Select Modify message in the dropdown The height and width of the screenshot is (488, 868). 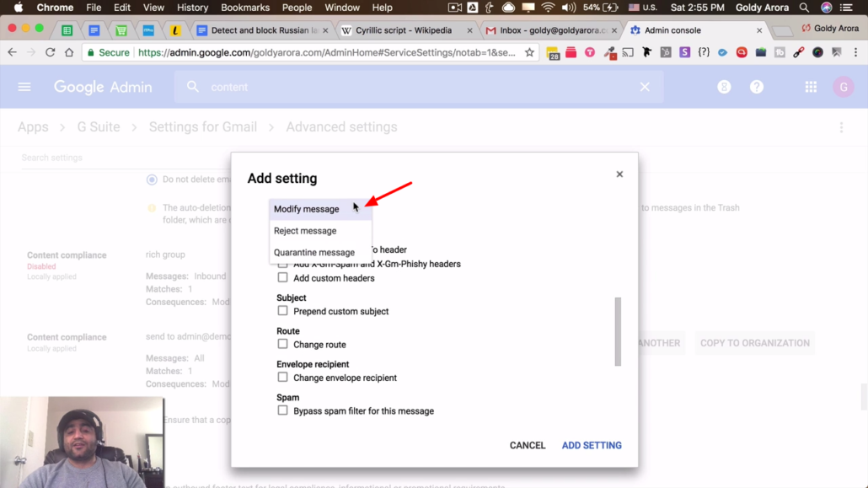[320, 209]
